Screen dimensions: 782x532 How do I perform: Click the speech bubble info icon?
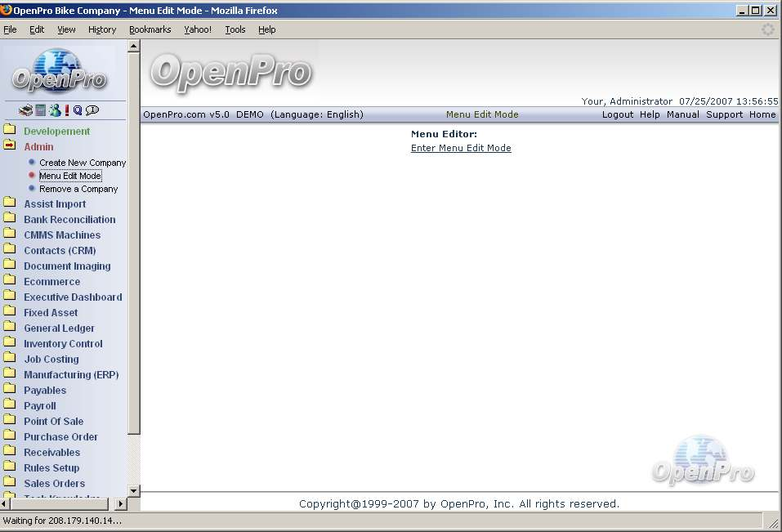92,110
